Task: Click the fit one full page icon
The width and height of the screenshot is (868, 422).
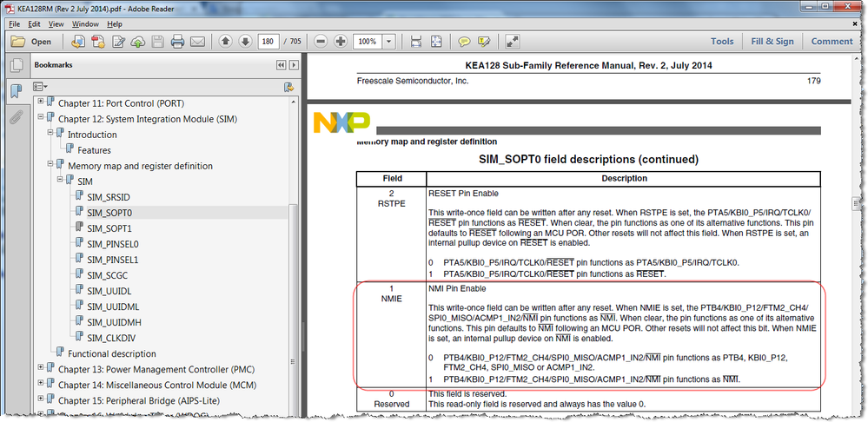Action: [436, 42]
